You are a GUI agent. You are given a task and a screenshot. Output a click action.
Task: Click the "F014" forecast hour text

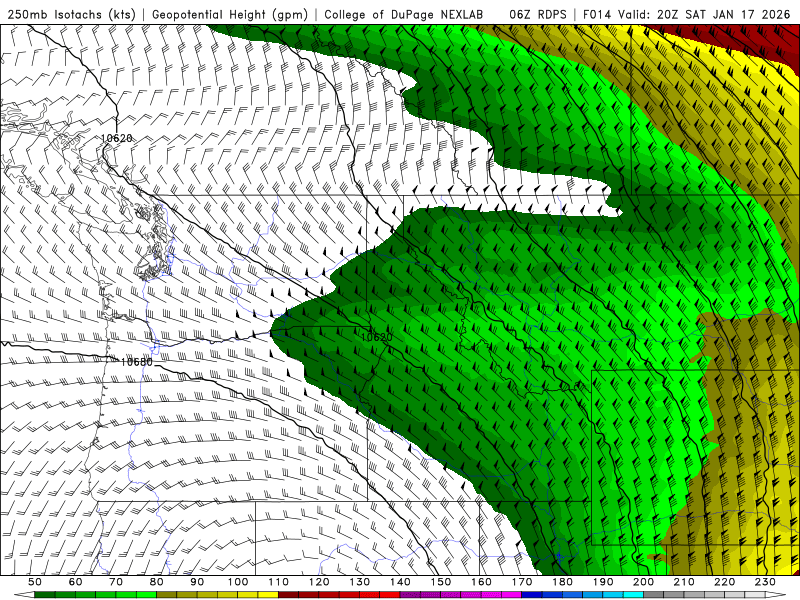click(x=597, y=14)
